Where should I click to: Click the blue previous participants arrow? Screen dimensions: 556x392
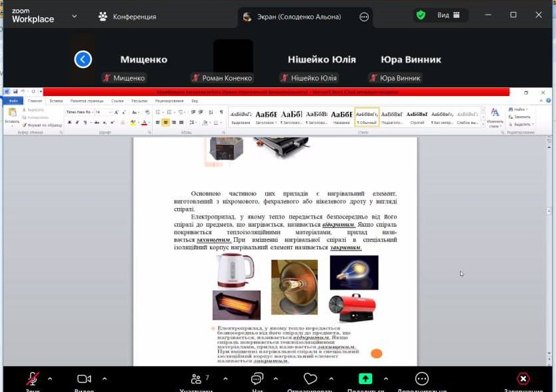click(83, 59)
